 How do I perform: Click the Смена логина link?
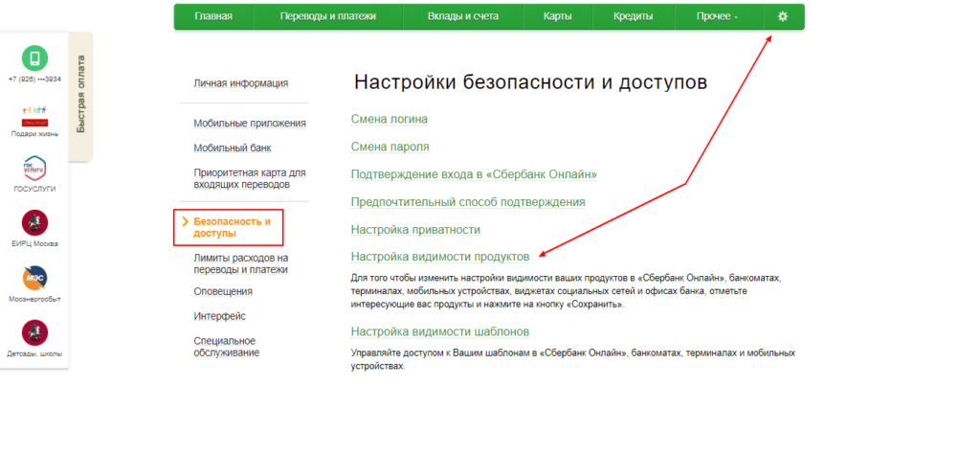pos(390,119)
